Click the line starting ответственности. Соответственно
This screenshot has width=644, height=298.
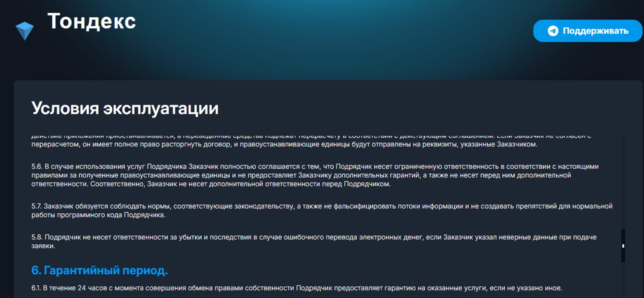tap(211, 184)
